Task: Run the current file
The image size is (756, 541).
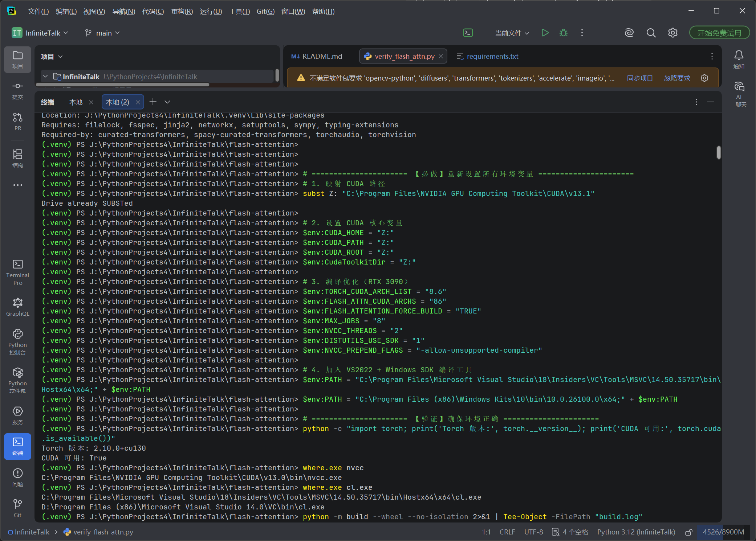Action: point(545,33)
